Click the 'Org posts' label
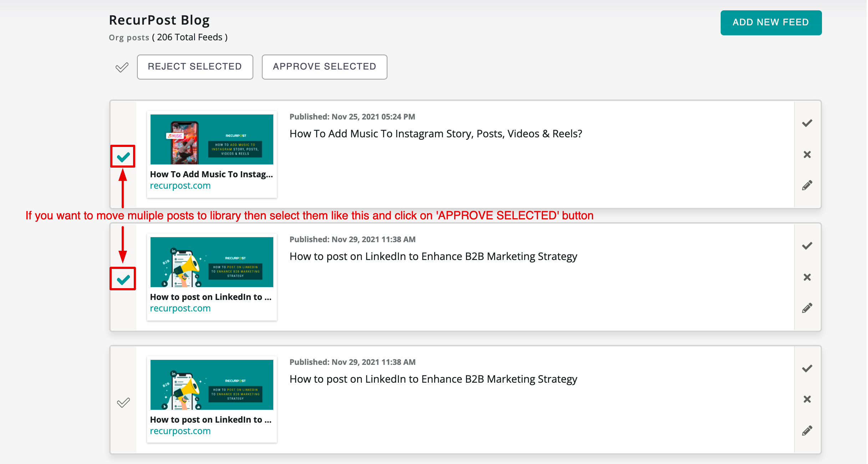 point(129,38)
